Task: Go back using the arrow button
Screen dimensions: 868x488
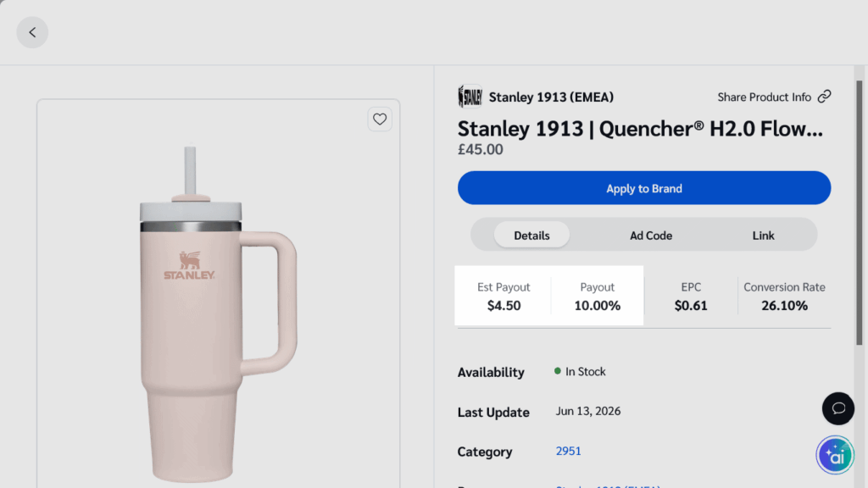Action: click(32, 32)
